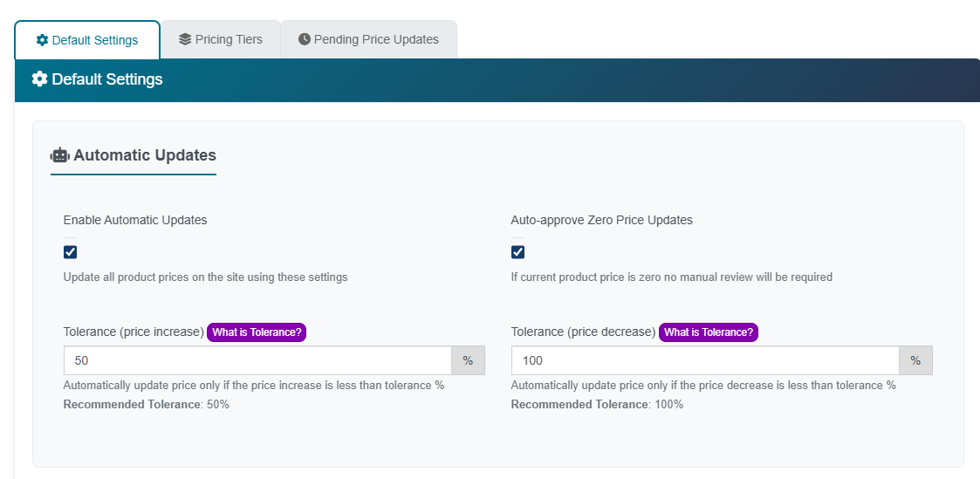Click What is Tolerance? next to price increase
Image resolution: width=980 pixels, height=479 pixels.
click(x=257, y=332)
